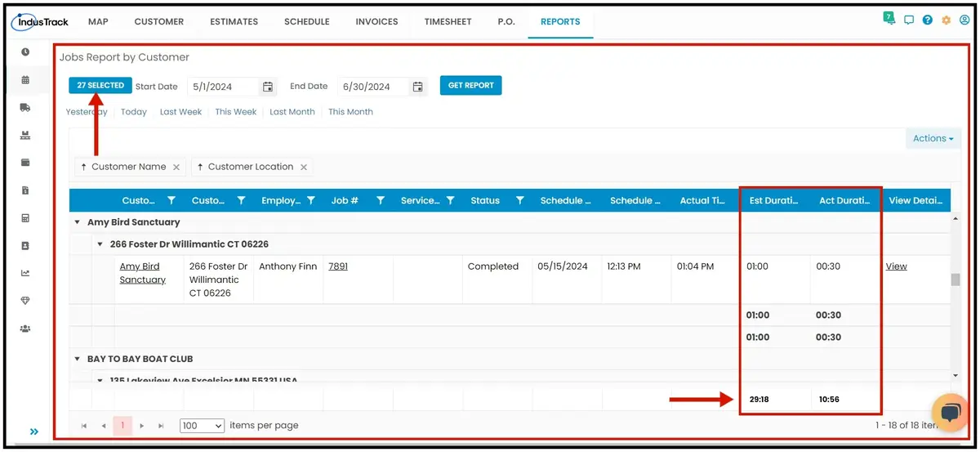Expand the sidebar with double chevron
Screen dimensions: 980x452
coord(34,432)
